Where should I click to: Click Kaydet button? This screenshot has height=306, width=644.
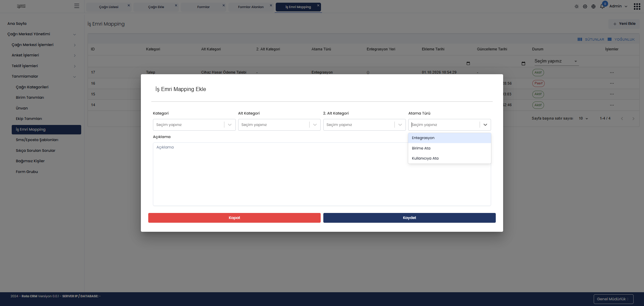410,218
